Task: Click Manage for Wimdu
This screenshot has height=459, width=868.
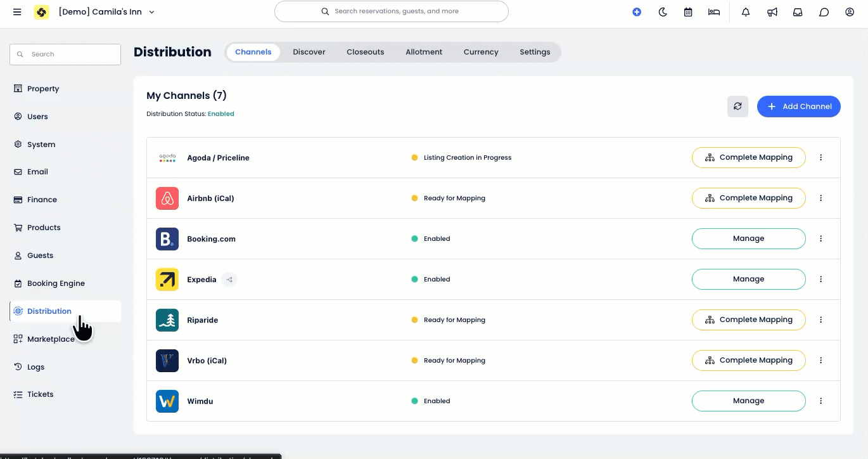Action: point(749,401)
